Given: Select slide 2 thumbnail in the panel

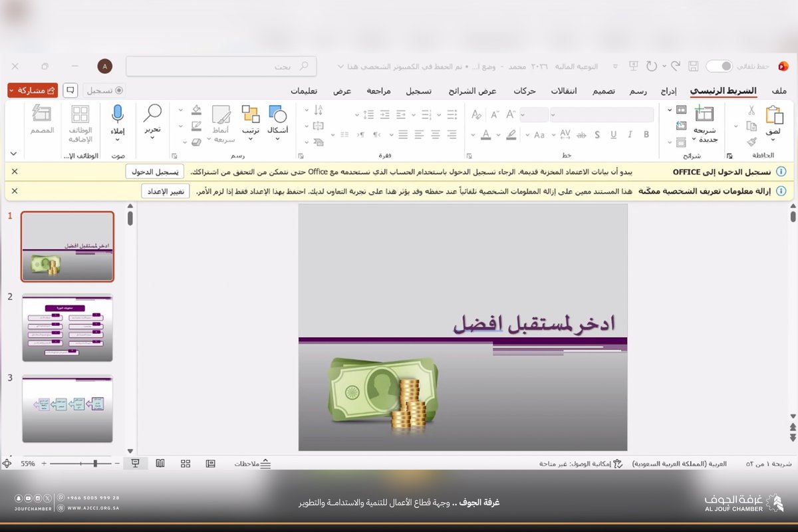Looking at the screenshot, I should point(66,327).
